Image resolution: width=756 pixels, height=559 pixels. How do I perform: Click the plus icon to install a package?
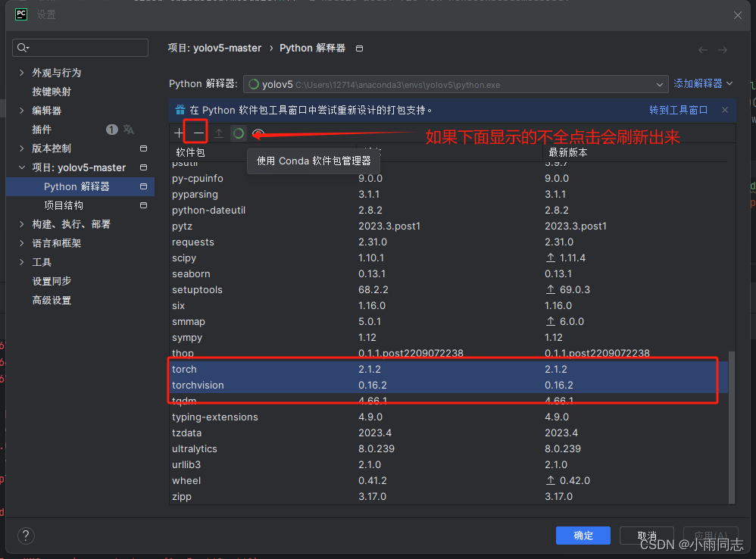coord(179,133)
